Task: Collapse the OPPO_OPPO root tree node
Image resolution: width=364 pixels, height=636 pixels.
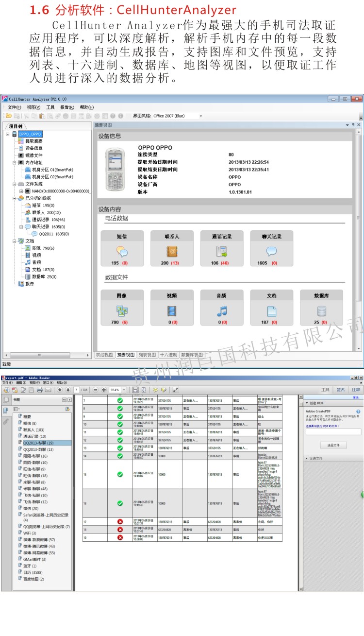Action: (x=8, y=134)
